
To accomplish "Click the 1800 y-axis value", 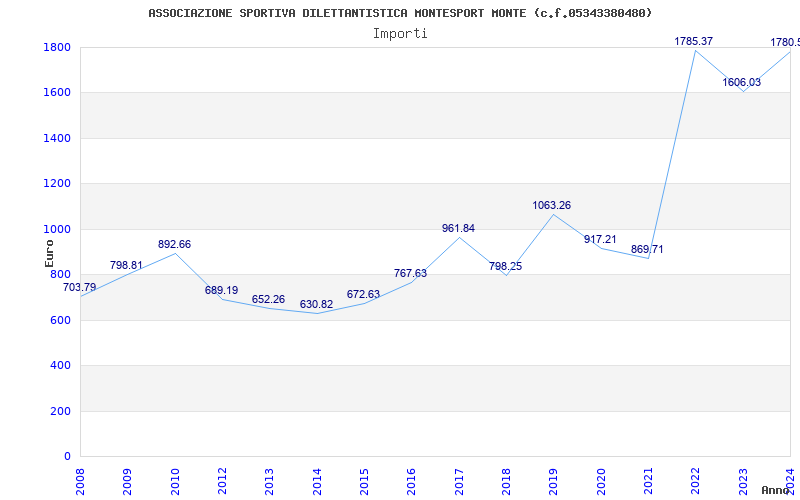I will point(56,48).
